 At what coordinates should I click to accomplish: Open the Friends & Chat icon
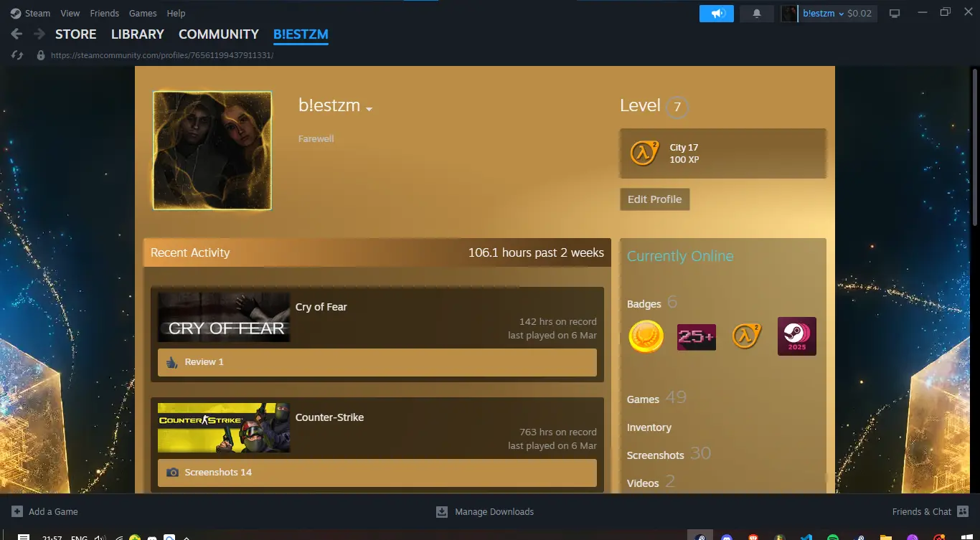point(963,511)
